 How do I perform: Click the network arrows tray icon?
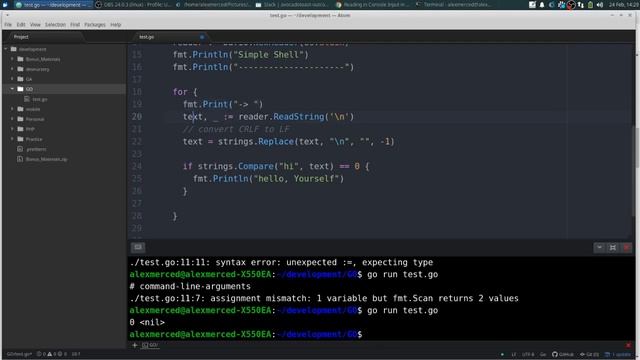pyautogui.click(x=581, y=5)
